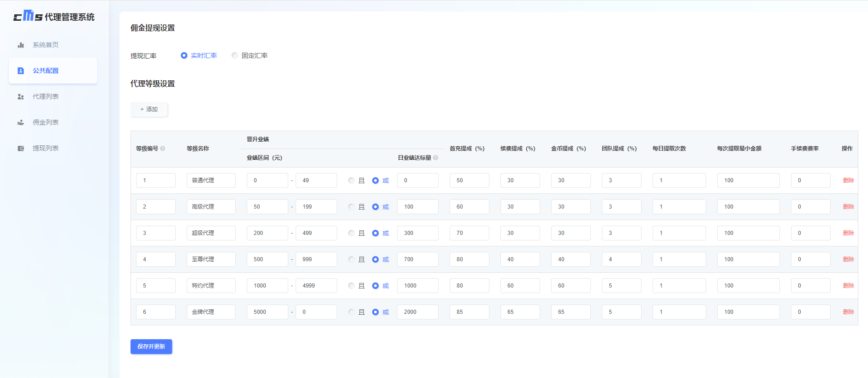Image resolution: width=868 pixels, height=378 pixels.
Task: Open 公共配置 menu item
Action: [x=53, y=71]
